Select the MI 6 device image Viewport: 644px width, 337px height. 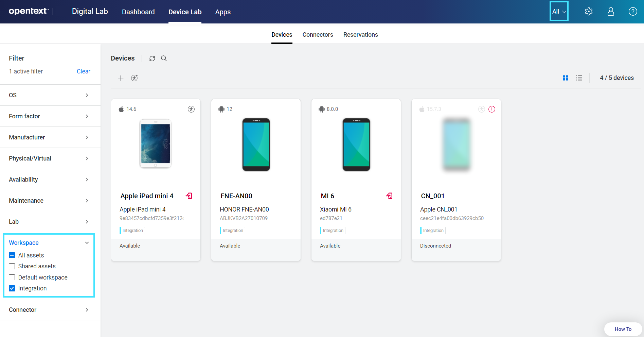(356, 145)
